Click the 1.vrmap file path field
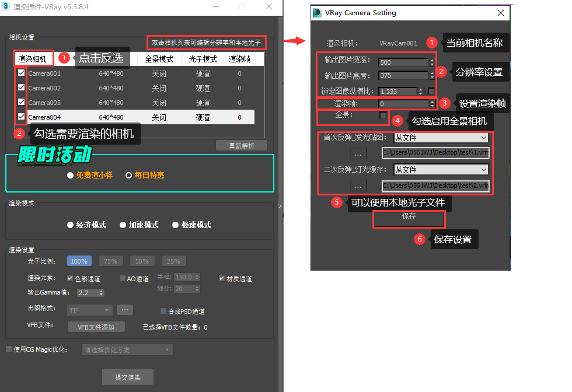This screenshot has height=392, width=572. coord(435,153)
